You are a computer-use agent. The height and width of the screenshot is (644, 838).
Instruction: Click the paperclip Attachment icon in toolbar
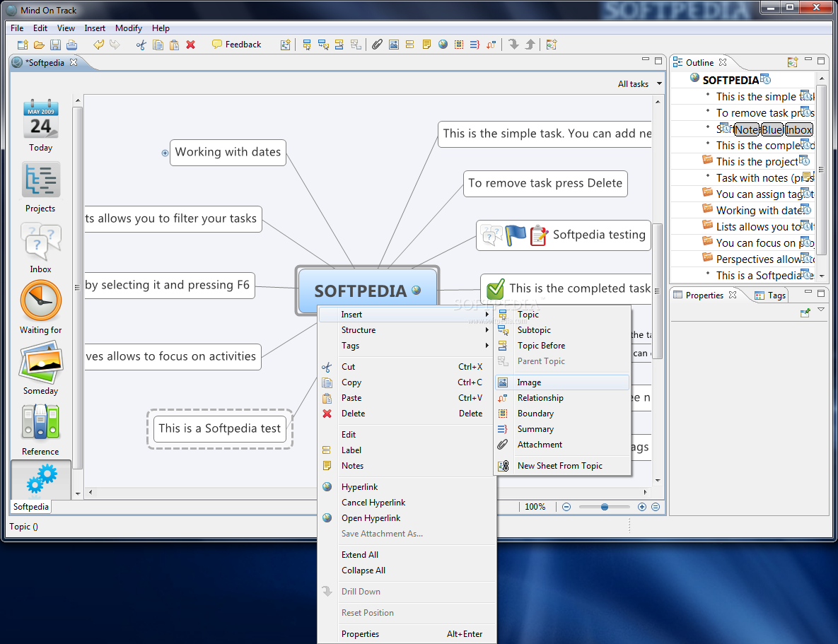(x=378, y=45)
